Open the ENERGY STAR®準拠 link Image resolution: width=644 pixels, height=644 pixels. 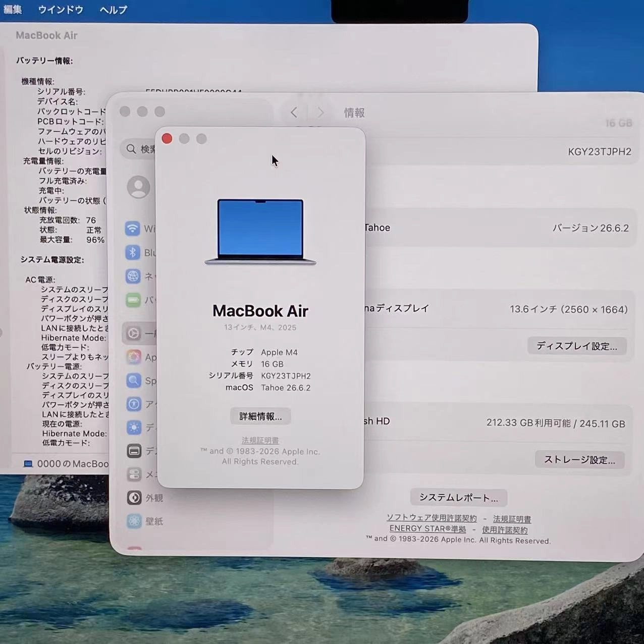click(427, 529)
